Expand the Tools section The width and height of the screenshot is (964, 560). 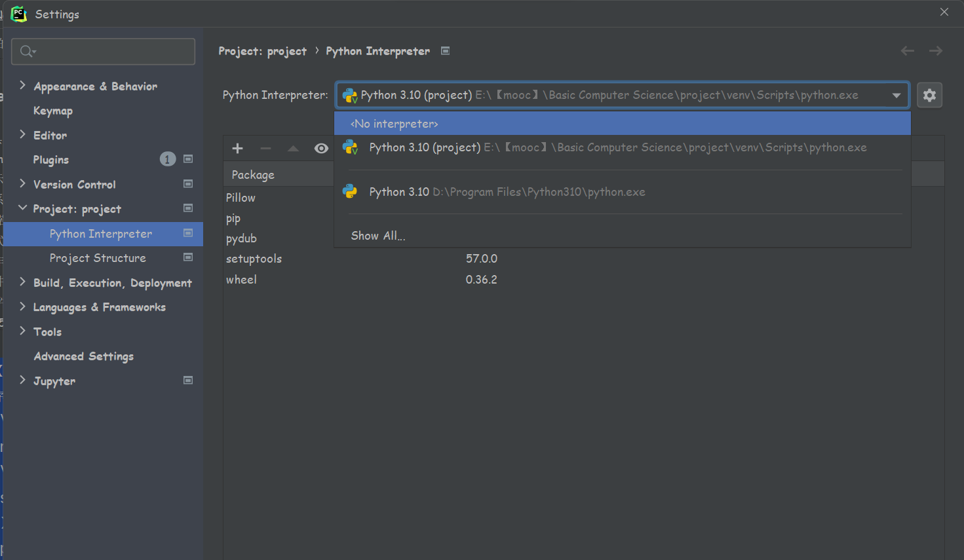tap(22, 331)
